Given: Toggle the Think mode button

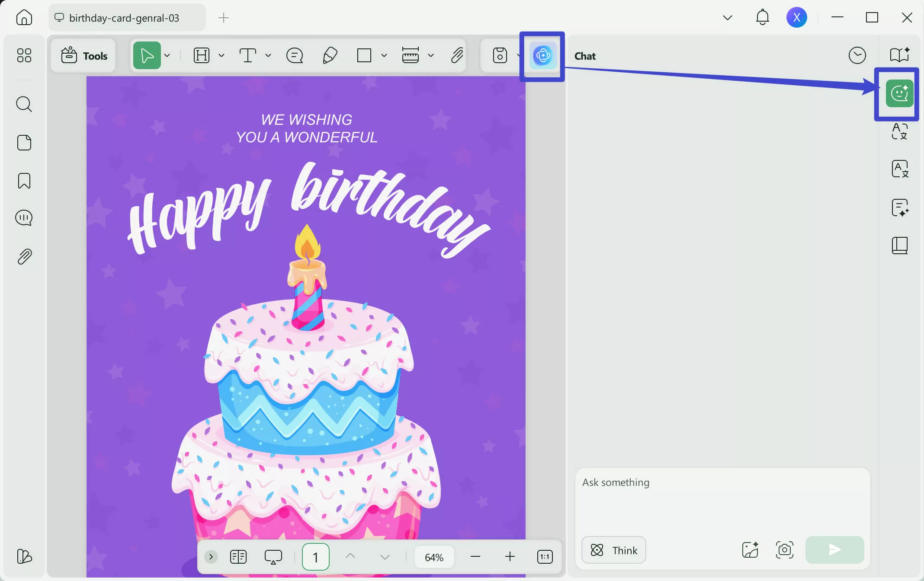Looking at the screenshot, I should pos(613,550).
